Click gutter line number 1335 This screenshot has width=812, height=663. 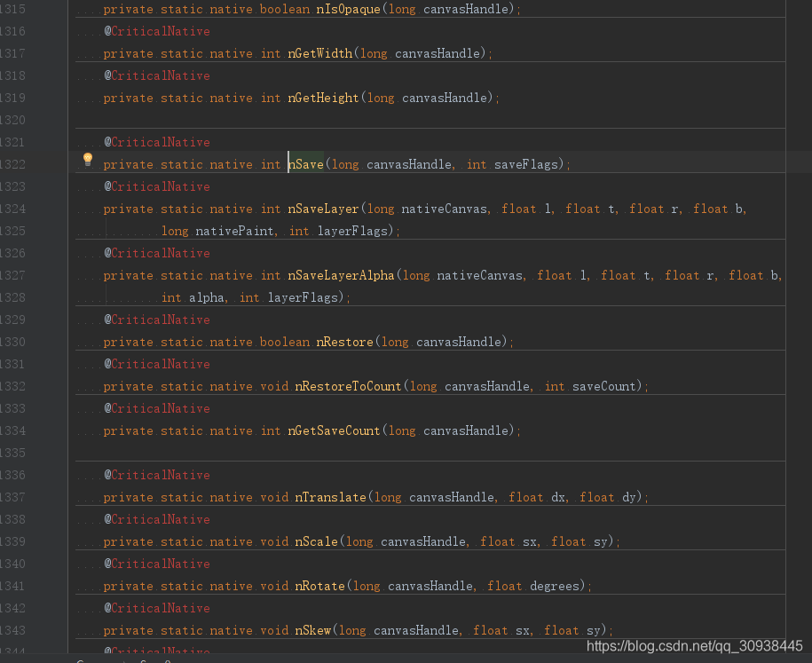pos(12,453)
